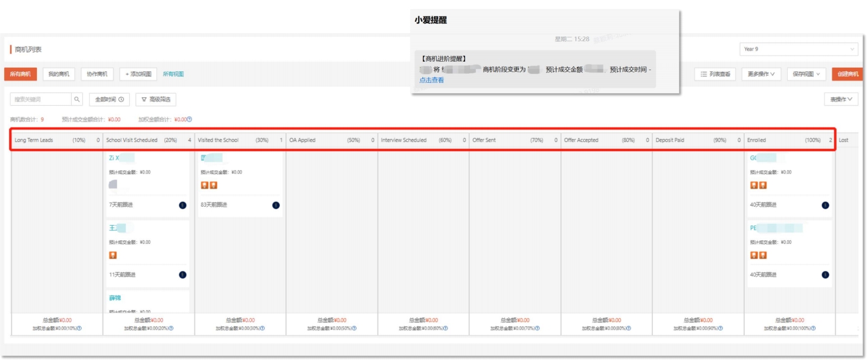Click the 83天前跟进 follow-up text
Screen dimensions: 868x361
pyautogui.click(x=214, y=205)
